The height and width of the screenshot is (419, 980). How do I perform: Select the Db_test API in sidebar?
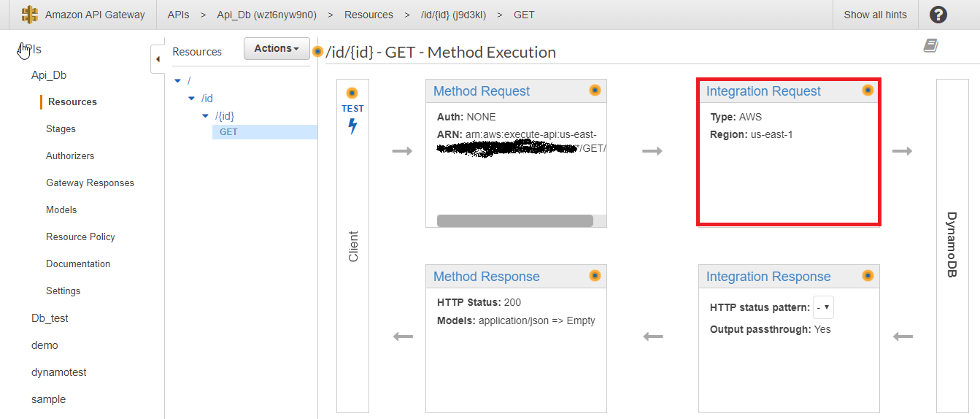point(50,318)
